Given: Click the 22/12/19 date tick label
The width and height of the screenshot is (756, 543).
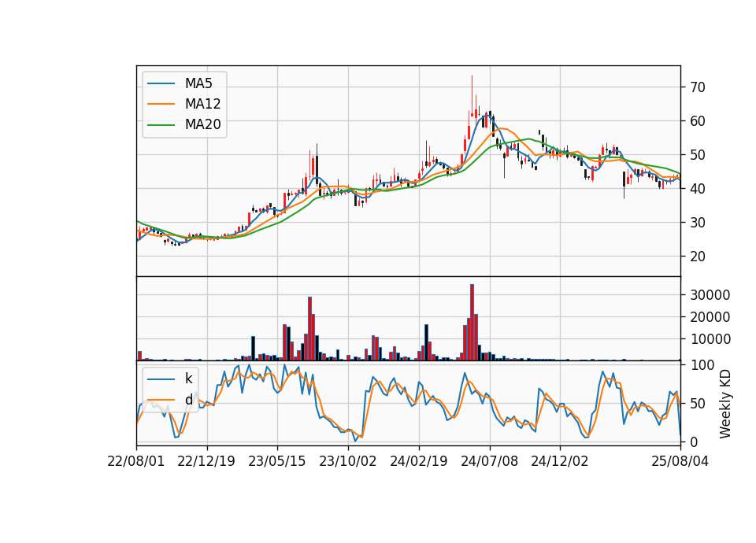Looking at the screenshot, I should tap(206, 461).
